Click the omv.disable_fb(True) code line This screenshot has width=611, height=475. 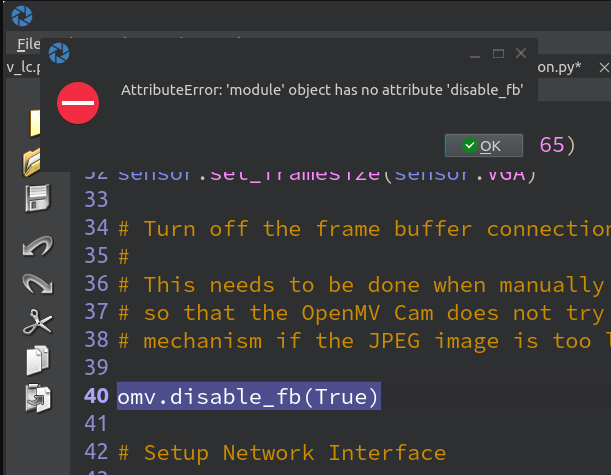pos(248,396)
